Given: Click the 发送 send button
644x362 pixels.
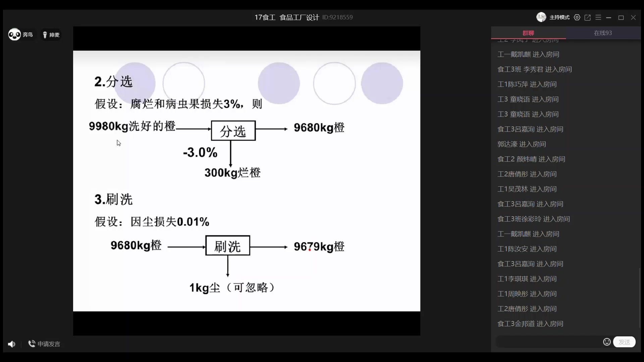Looking at the screenshot, I should pos(624,342).
